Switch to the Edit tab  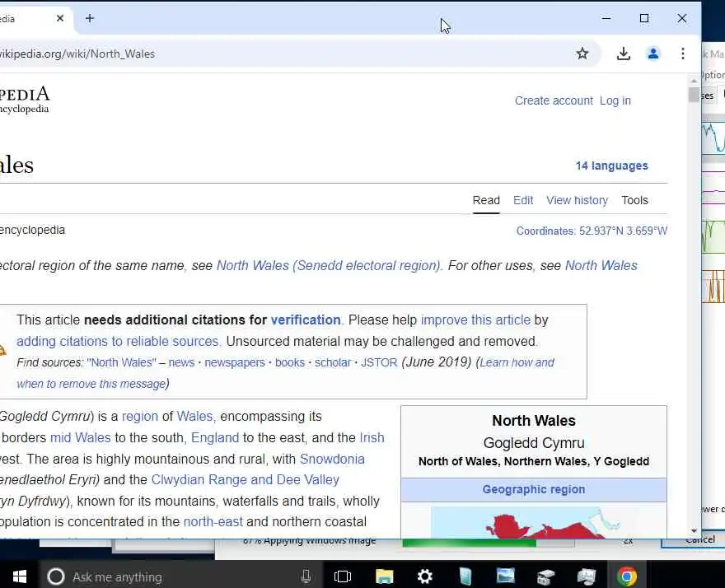[x=523, y=200]
